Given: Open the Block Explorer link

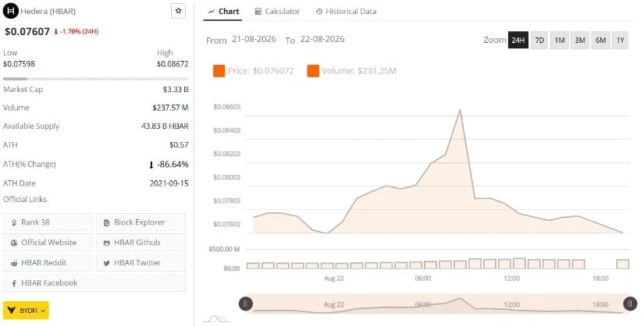Looking at the screenshot, I should pos(141,222).
